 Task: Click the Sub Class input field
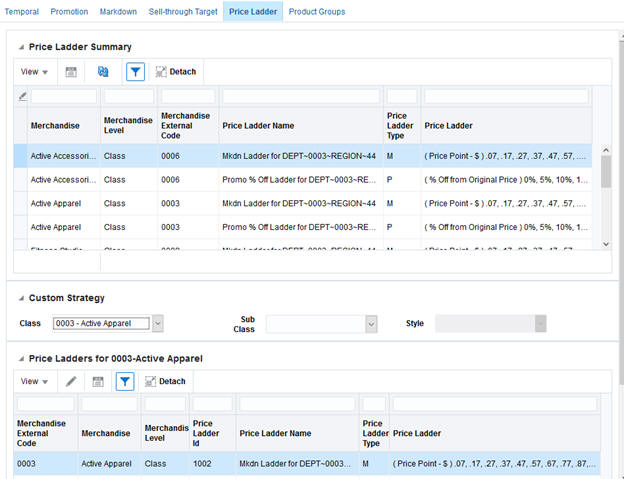coord(316,324)
